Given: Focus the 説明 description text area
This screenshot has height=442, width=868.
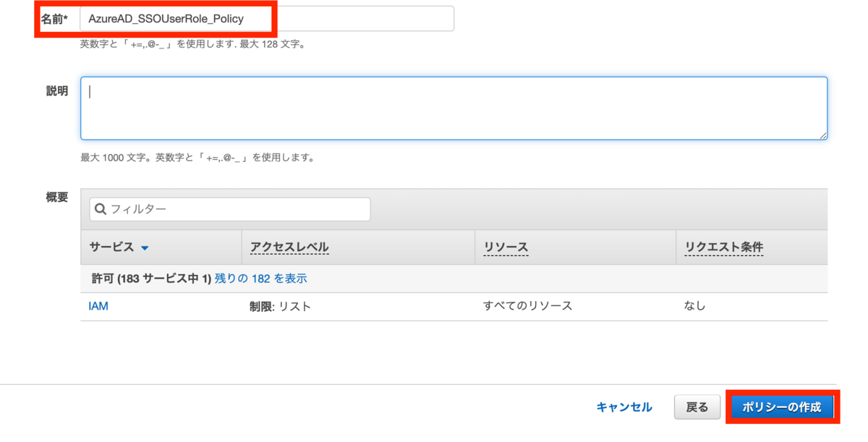Looking at the screenshot, I should pyautogui.click(x=454, y=109).
